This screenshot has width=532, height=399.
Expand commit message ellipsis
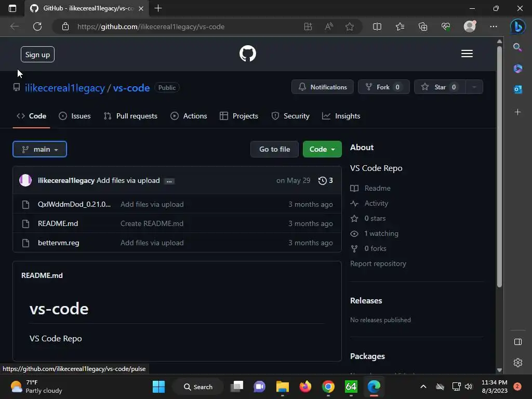pos(169,181)
